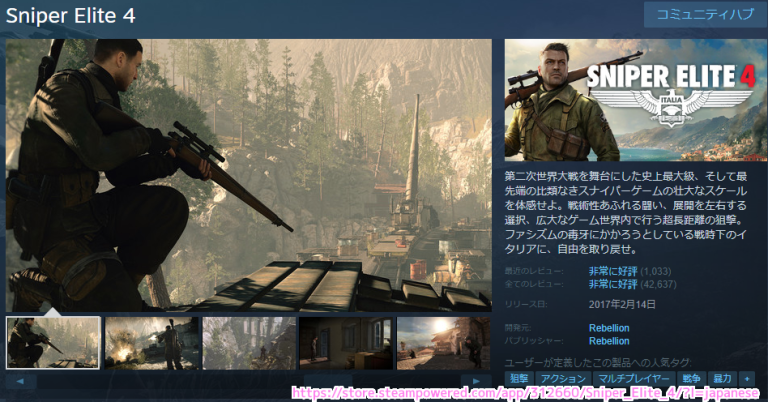Click the Sniper Elite 4 header capsule image
Image resolution: width=768 pixels, height=402 pixels.
pos(631,99)
